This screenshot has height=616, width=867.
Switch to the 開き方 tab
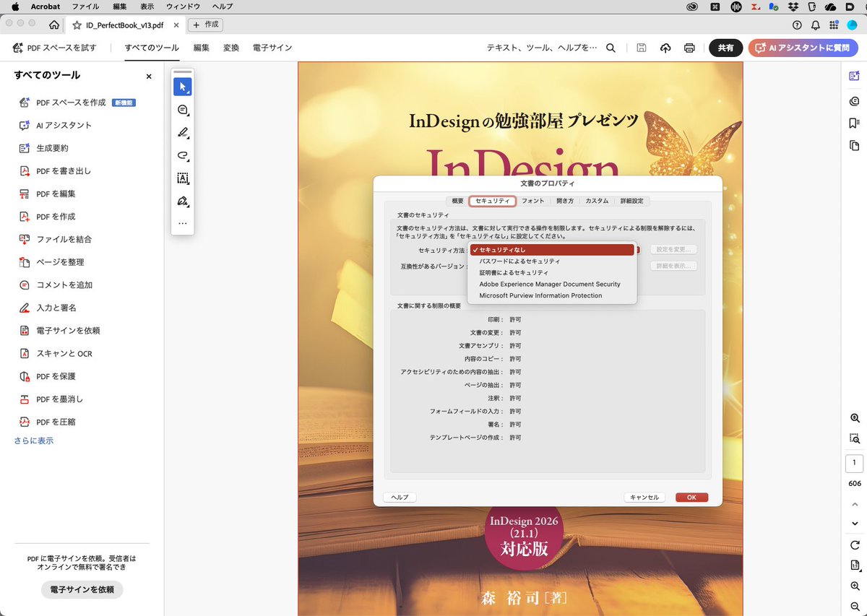tap(565, 201)
